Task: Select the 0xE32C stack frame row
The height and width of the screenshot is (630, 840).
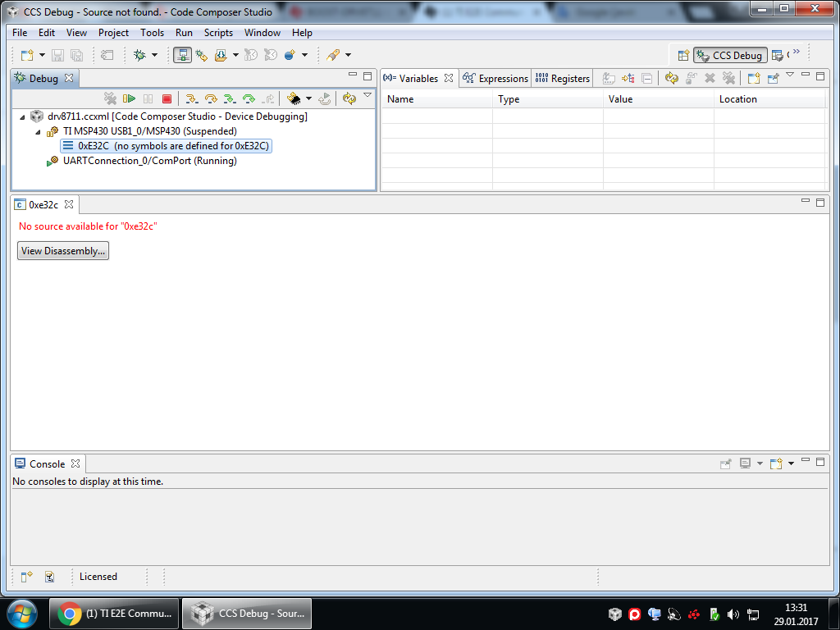Action: click(x=166, y=146)
